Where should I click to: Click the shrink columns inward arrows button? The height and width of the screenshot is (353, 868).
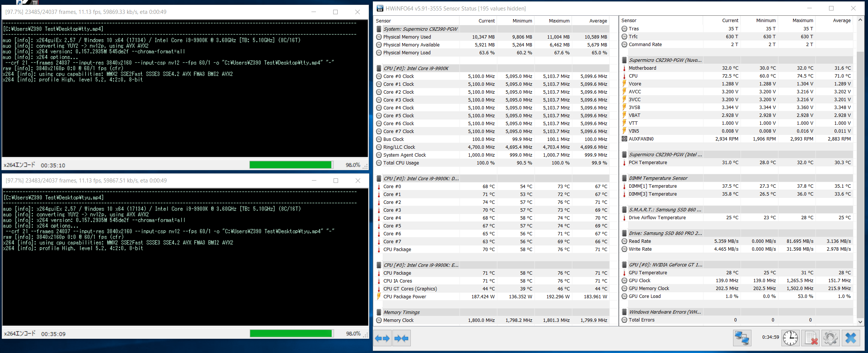click(x=401, y=338)
